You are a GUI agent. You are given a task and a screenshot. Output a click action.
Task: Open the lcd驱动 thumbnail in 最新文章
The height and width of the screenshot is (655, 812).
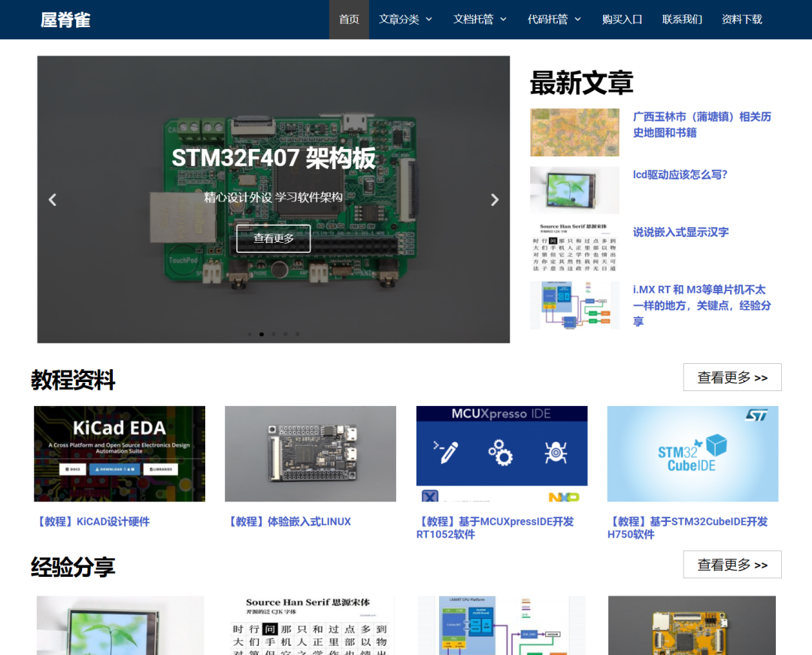click(x=575, y=190)
